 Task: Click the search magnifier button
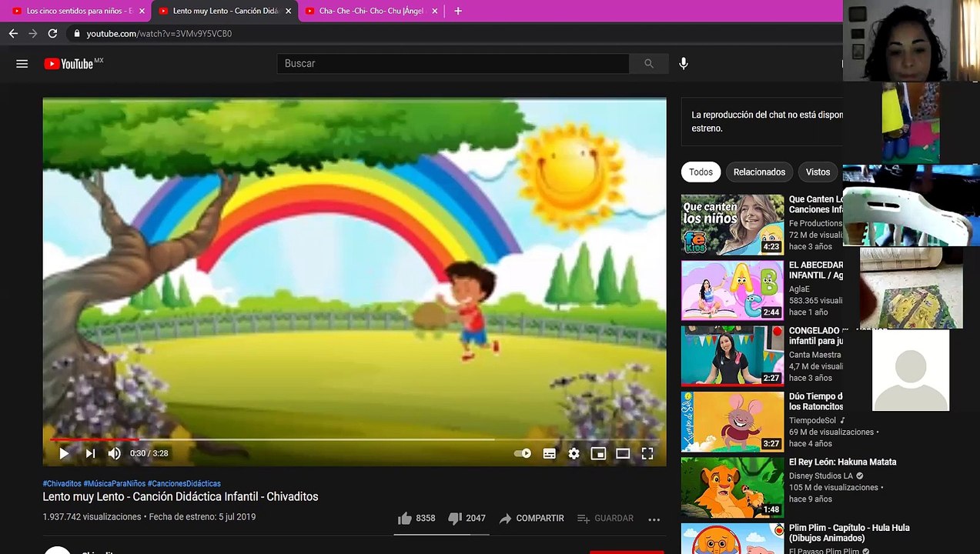click(649, 64)
